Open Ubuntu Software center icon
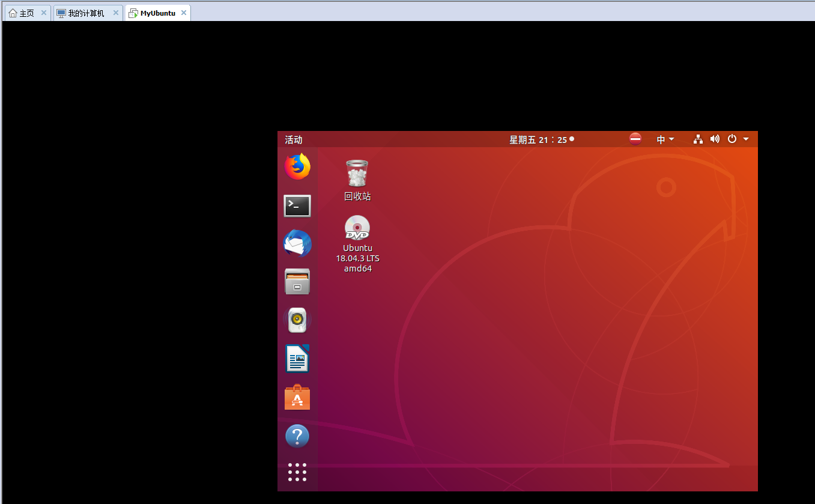 click(x=297, y=397)
